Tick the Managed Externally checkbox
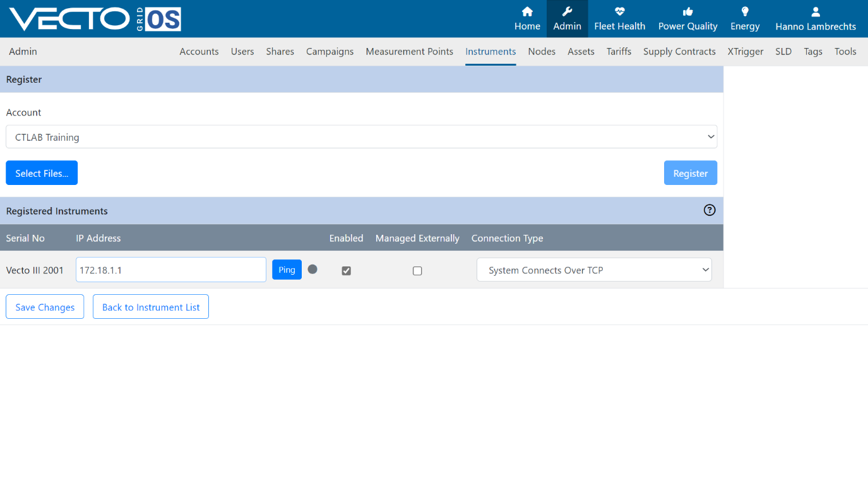The height and width of the screenshot is (488, 868). coord(417,271)
